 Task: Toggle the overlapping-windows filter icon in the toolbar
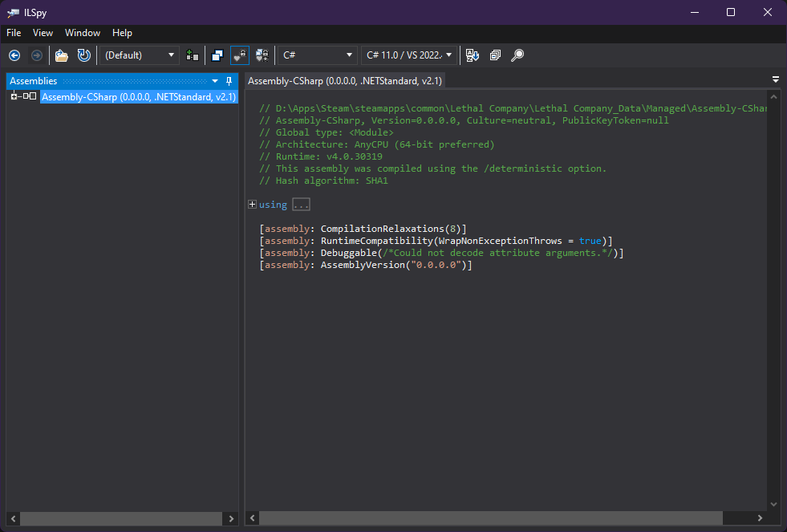point(217,55)
